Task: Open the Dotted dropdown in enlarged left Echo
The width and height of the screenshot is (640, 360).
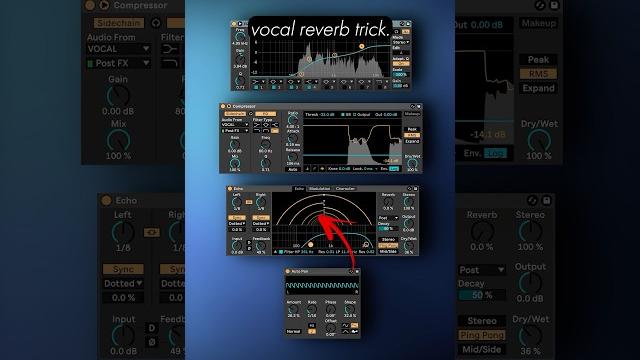Action: coord(123,283)
